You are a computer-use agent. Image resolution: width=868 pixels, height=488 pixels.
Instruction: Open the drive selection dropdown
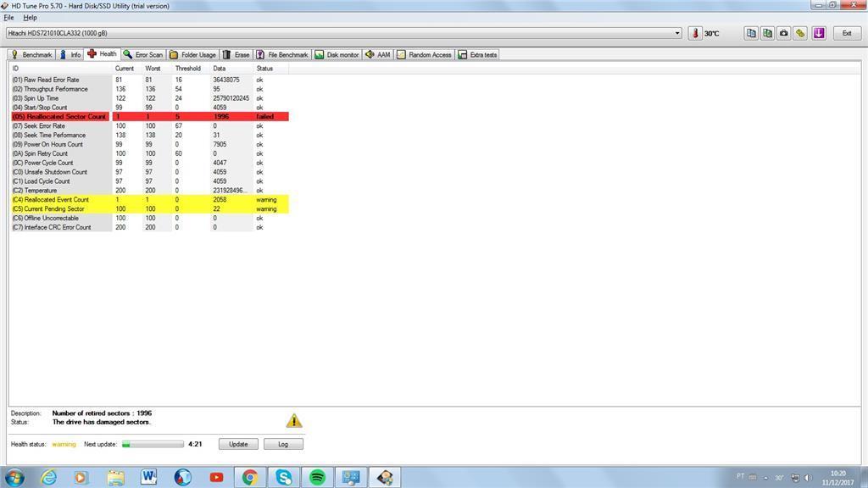coord(677,33)
